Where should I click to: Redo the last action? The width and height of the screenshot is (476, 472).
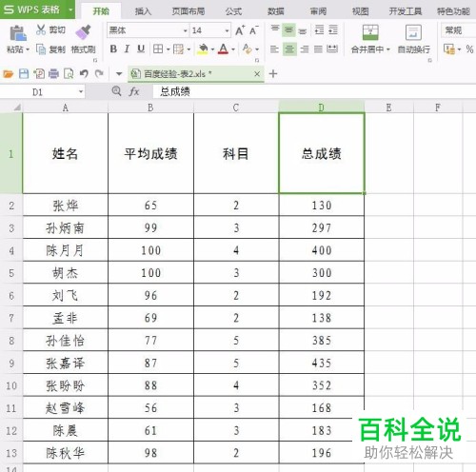99,74
